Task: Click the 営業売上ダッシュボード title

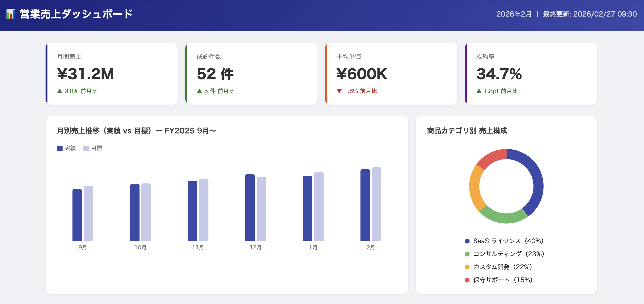Action: (76, 14)
